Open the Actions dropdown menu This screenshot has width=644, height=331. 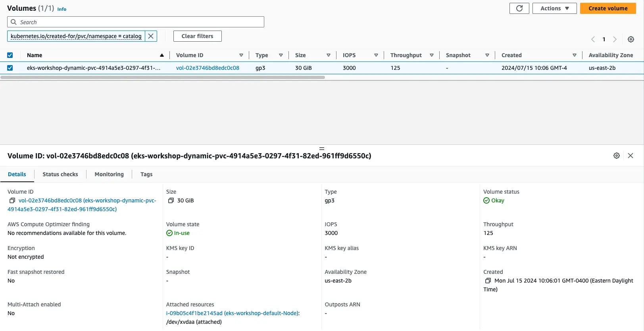[554, 8]
